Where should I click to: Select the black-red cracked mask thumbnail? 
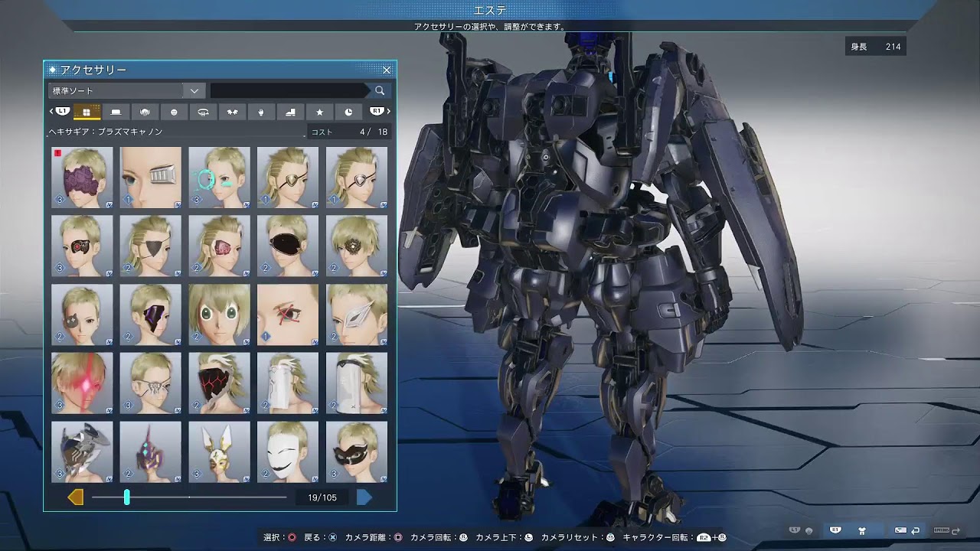point(219,383)
